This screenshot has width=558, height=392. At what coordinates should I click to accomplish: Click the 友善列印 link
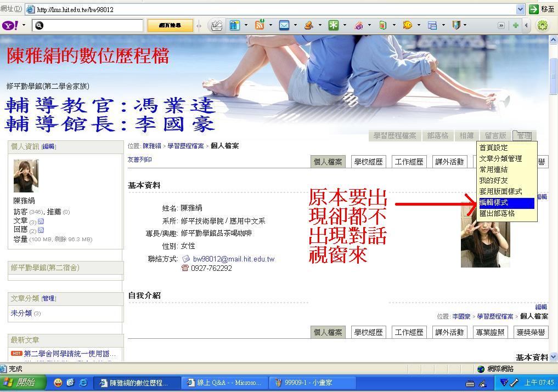click(139, 160)
